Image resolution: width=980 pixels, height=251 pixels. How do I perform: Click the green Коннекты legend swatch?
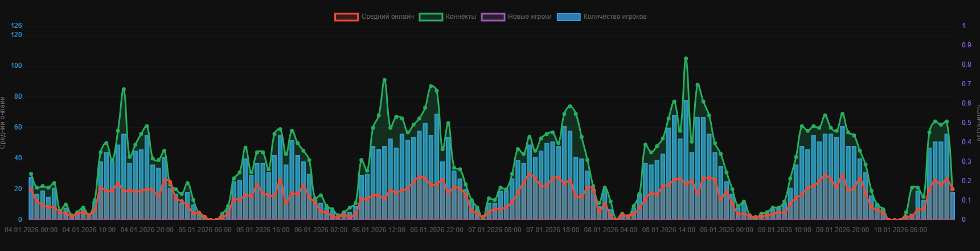click(431, 17)
